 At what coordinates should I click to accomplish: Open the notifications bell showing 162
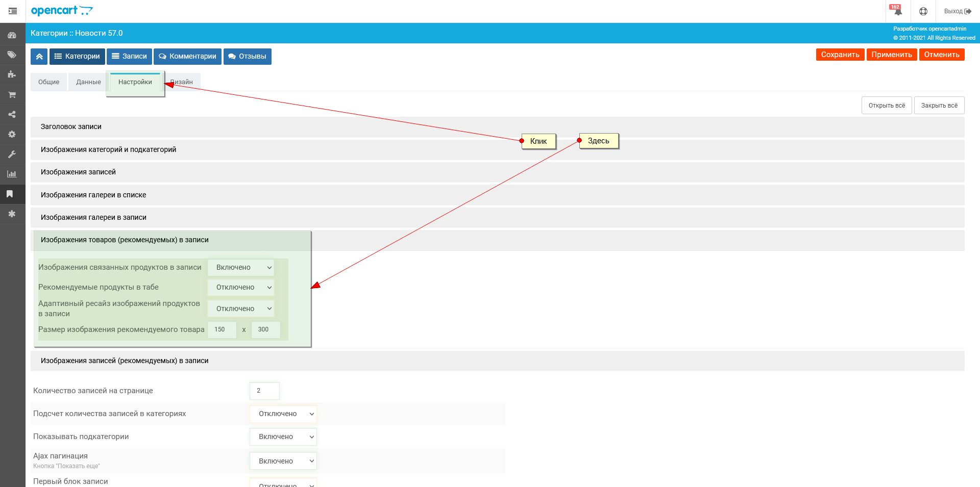point(897,11)
